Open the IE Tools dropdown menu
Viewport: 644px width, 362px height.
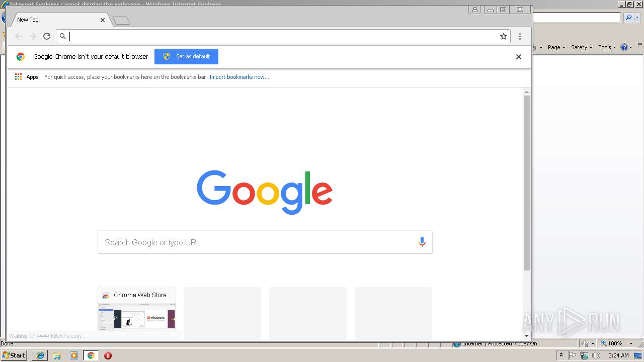(x=607, y=47)
